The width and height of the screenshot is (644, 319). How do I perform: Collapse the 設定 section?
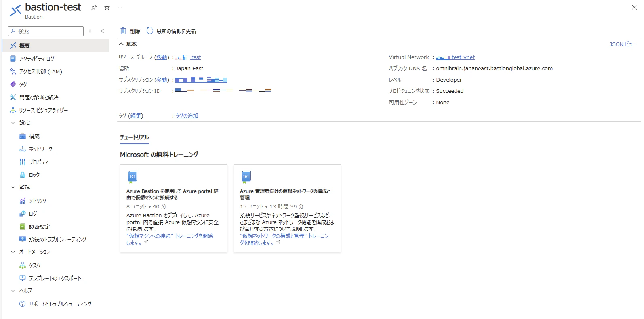13,122
